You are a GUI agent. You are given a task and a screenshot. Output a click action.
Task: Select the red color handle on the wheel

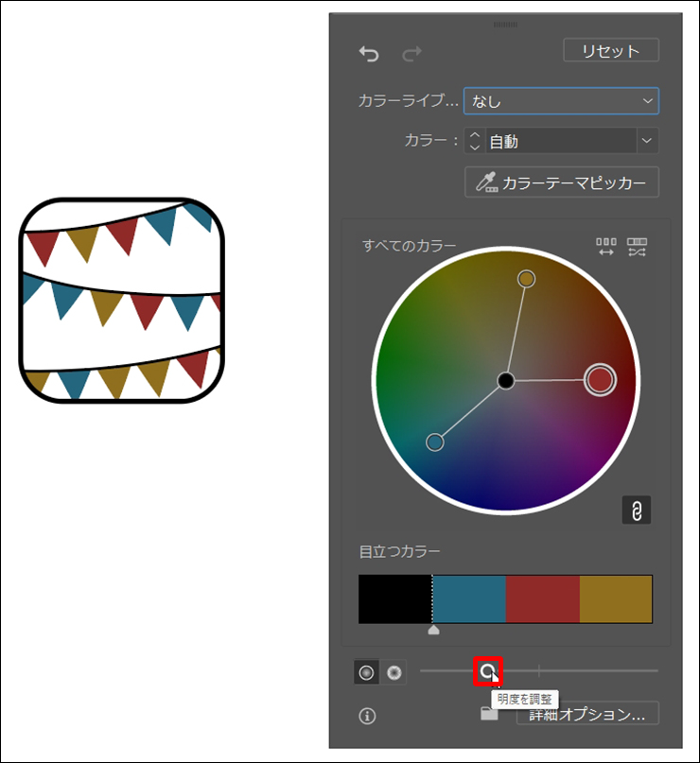click(x=600, y=379)
